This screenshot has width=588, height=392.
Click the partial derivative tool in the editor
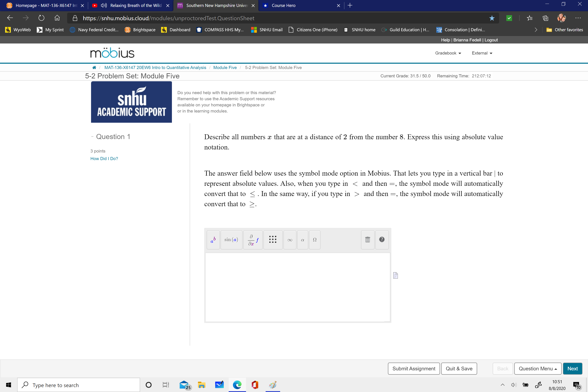[253, 240]
